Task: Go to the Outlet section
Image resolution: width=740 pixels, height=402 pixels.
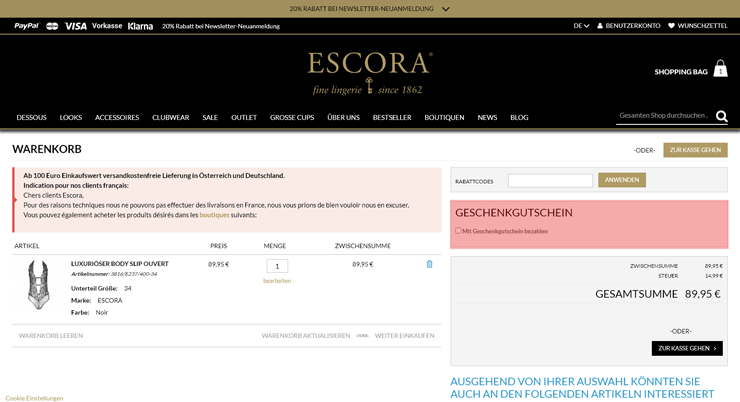Action: click(x=244, y=117)
